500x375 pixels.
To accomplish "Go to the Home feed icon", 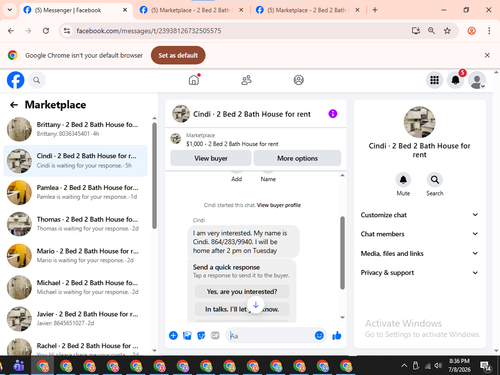I will point(194,80).
